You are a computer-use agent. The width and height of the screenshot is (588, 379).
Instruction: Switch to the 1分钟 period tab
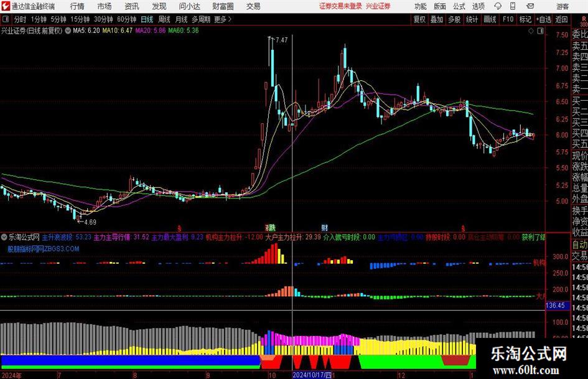pos(39,19)
